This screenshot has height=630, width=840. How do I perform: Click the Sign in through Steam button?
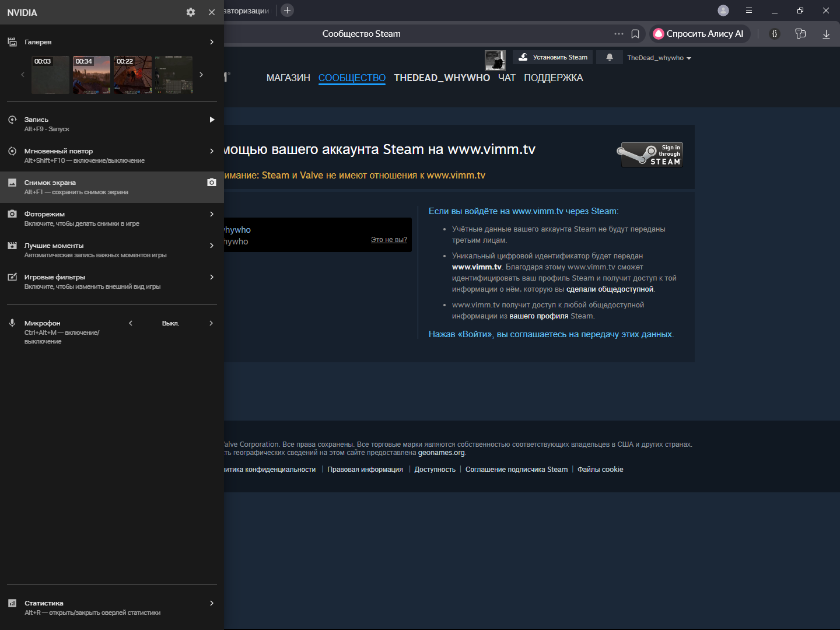tap(652, 155)
